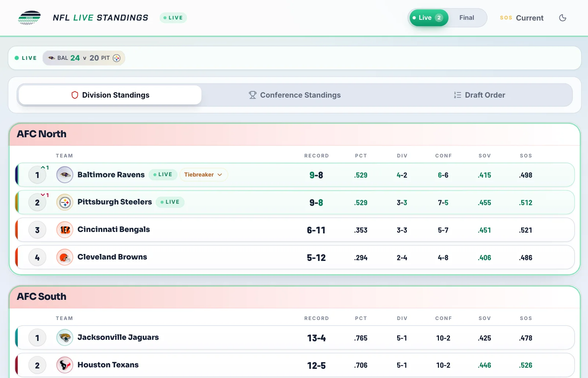This screenshot has width=588, height=378.
Task: Open the Division Standings tab
Action: (x=110, y=95)
